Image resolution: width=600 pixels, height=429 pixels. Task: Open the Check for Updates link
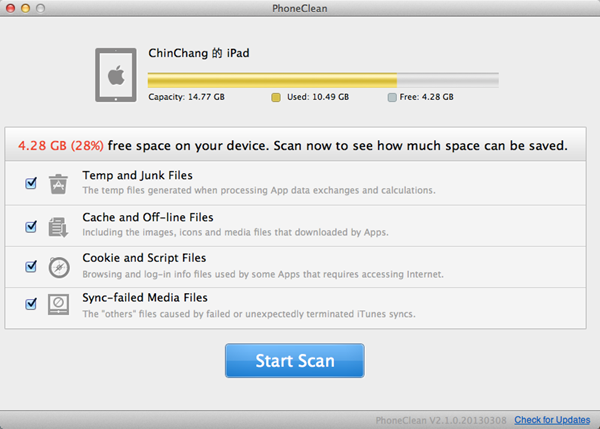(552, 420)
